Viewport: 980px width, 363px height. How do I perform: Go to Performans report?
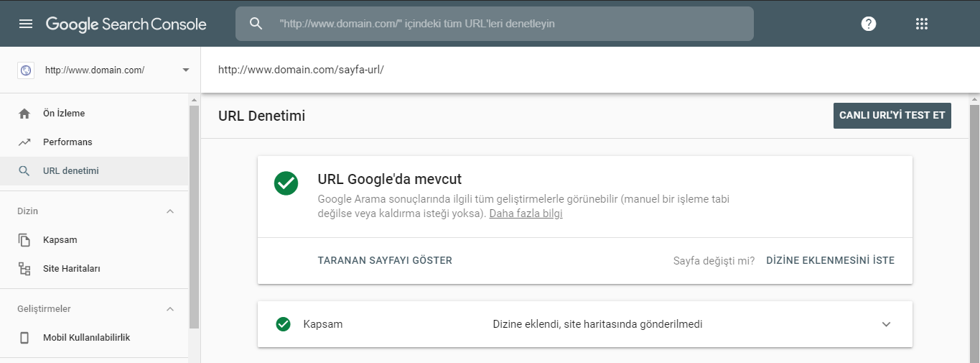click(x=94, y=142)
